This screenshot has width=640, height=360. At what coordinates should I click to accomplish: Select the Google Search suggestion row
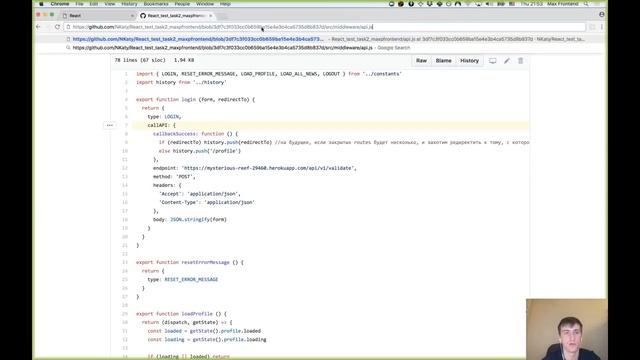(x=320, y=48)
